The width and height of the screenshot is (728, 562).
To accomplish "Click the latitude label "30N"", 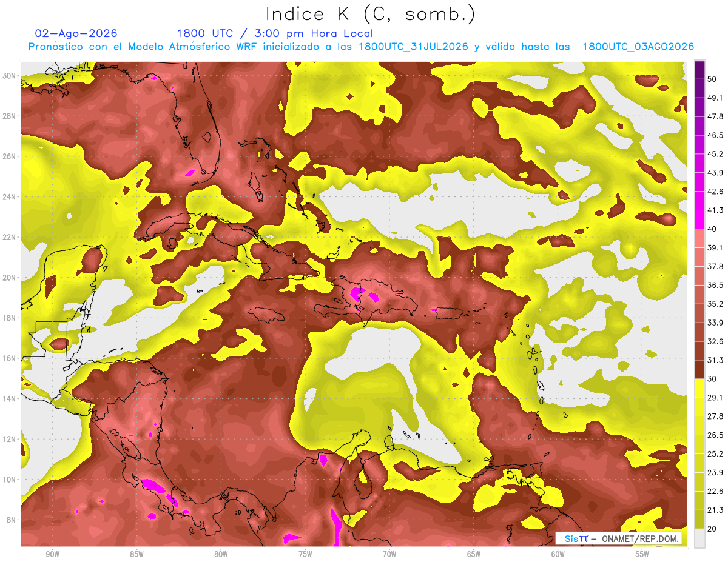I will (x=8, y=76).
